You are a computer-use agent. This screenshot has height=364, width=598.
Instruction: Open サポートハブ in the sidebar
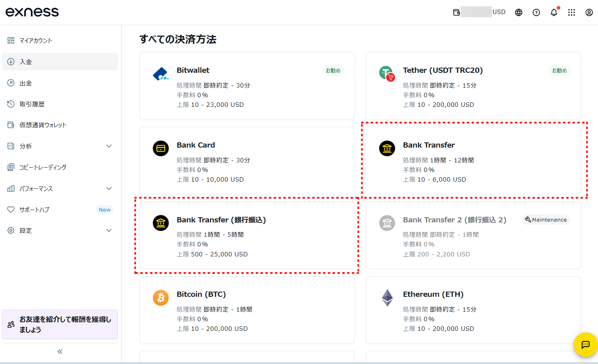60,210
